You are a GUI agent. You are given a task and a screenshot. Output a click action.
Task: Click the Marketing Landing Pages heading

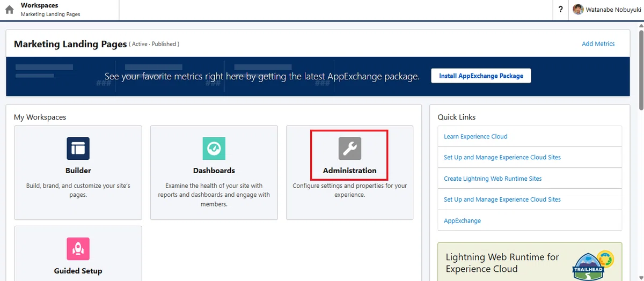70,44
